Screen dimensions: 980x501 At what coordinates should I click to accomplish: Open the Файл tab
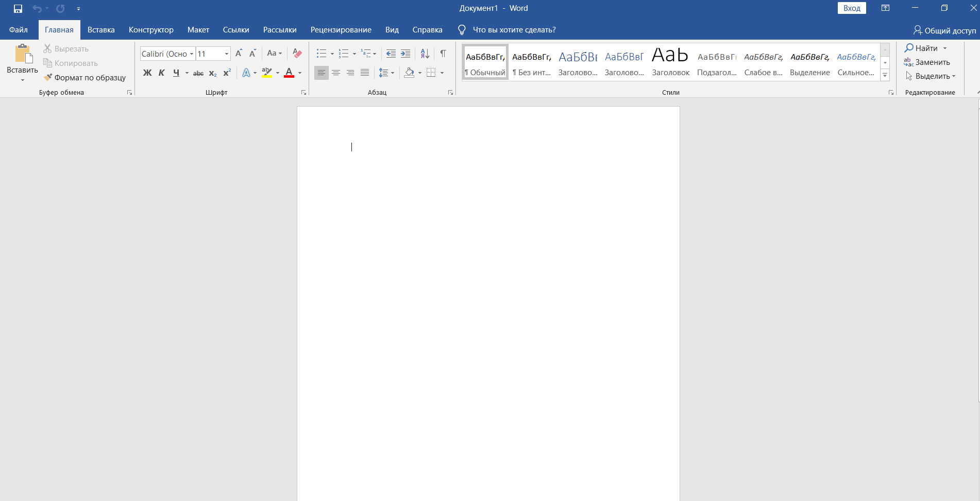tap(19, 30)
